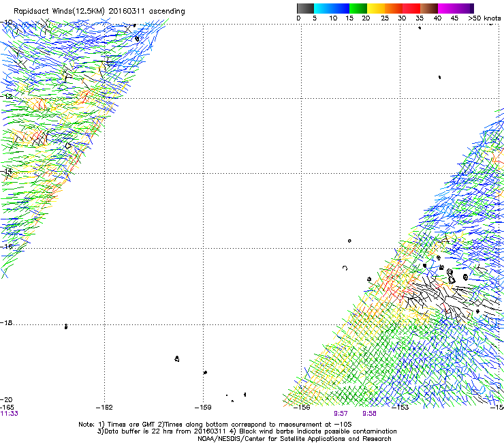Click the '9:57' purple time stamp
504x443 pixels.
341,414
